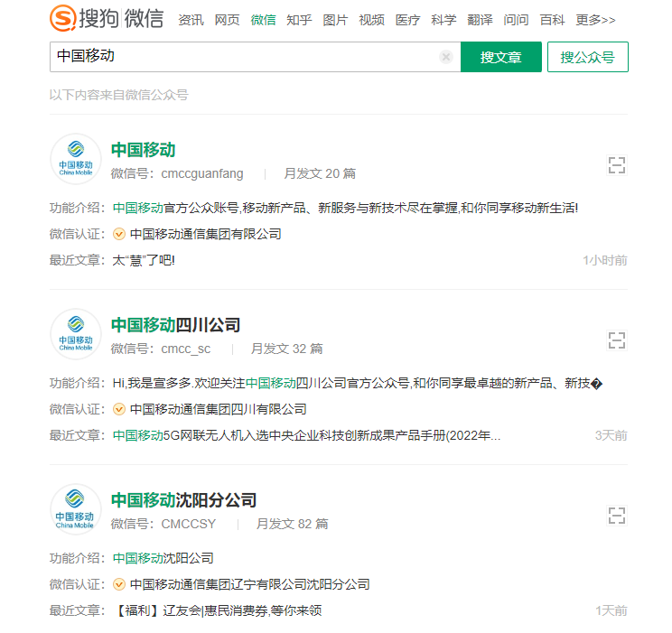Open the 医疗 tab
The height and width of the screenshot is (633, 672).
(407, 20)
